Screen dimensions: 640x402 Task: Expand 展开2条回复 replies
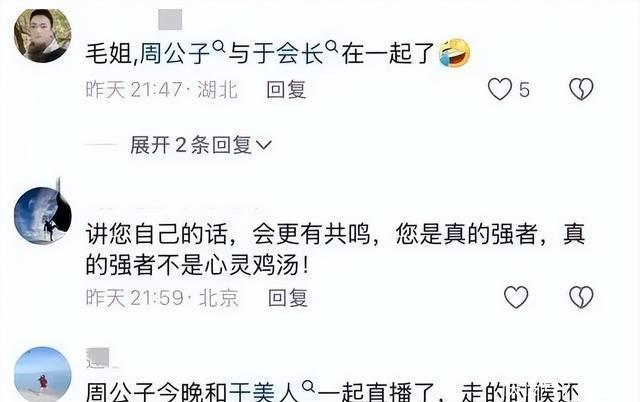pyautogui.click(x=200, y=145)
